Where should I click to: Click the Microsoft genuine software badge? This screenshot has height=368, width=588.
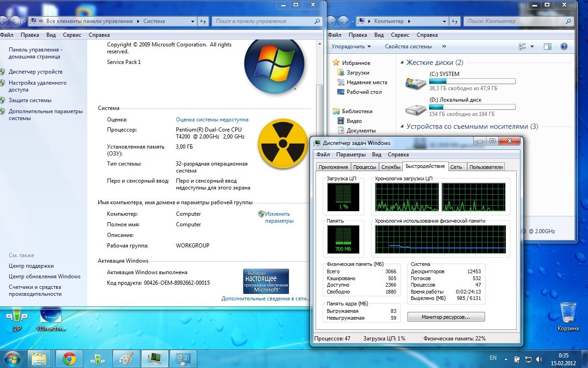tap(266, 281)
